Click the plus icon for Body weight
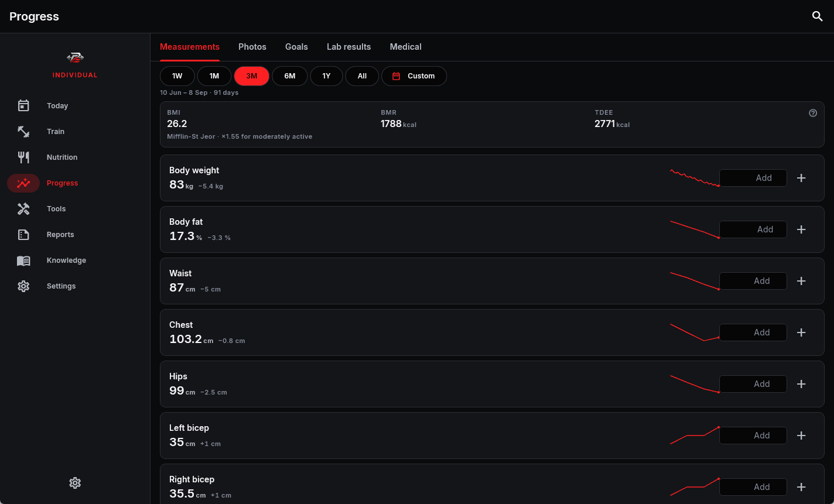Viewport: 834px width, 504px height. pos(802,178)
